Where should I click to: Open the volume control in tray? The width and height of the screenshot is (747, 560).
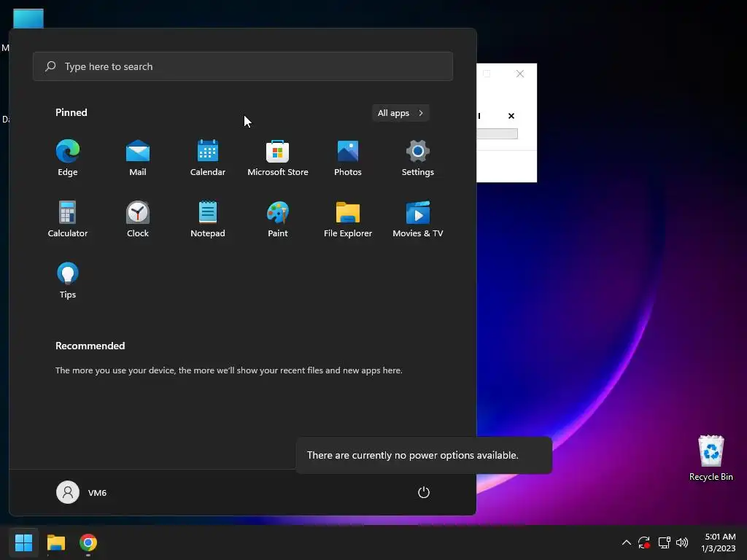click(x=682, y=542)
